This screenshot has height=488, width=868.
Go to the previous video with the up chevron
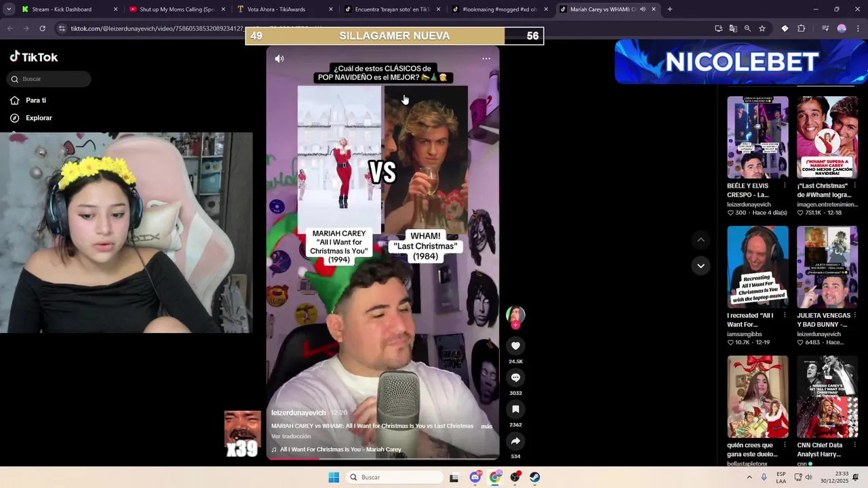click(701, 240)
